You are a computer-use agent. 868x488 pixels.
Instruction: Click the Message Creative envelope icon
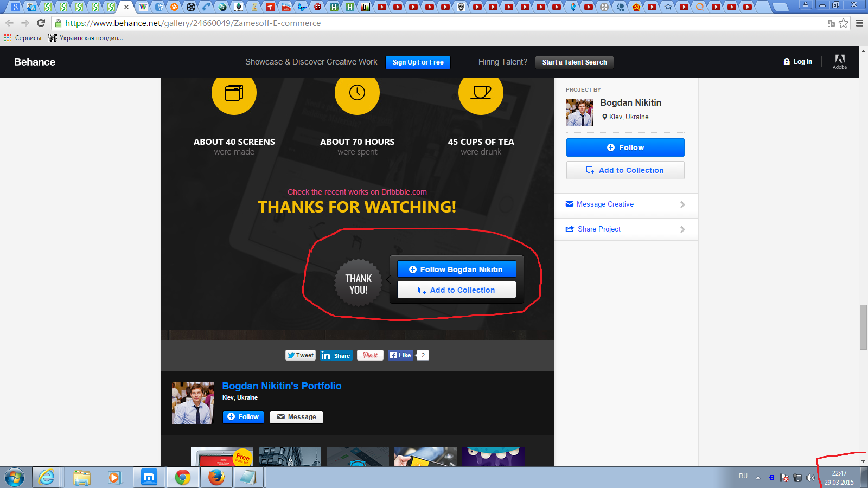pos(570,204)
